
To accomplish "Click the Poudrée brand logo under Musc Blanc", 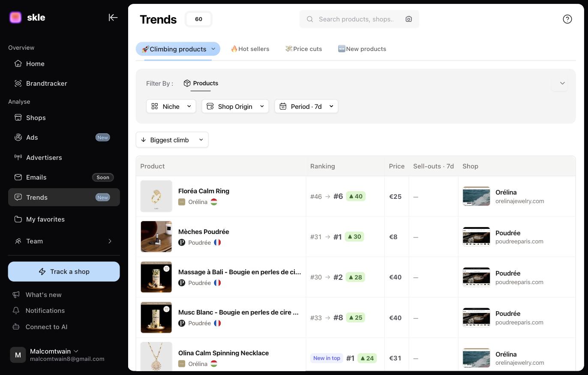I will (182, 323).
